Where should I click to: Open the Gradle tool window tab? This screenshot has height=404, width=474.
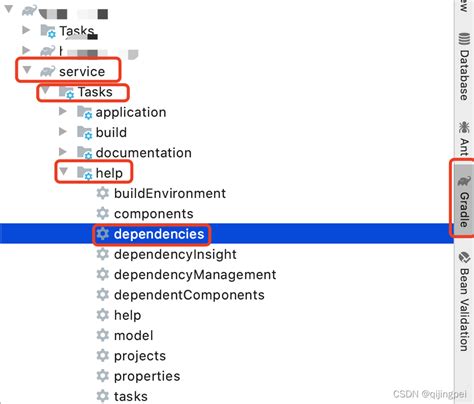(x=464, y=200)
